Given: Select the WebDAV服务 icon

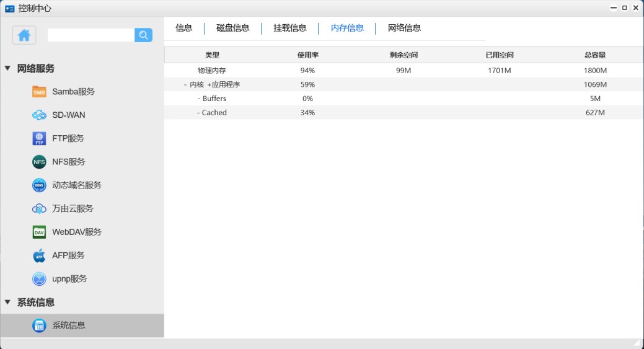Looking at the screenshot, I should pyautogui.click(x=39, y=232).
